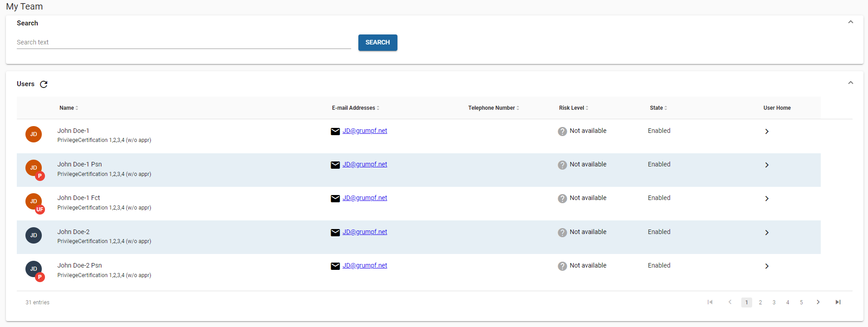Sort by E-mail Addresses column

pyautogui.click(x=355, y=108)
